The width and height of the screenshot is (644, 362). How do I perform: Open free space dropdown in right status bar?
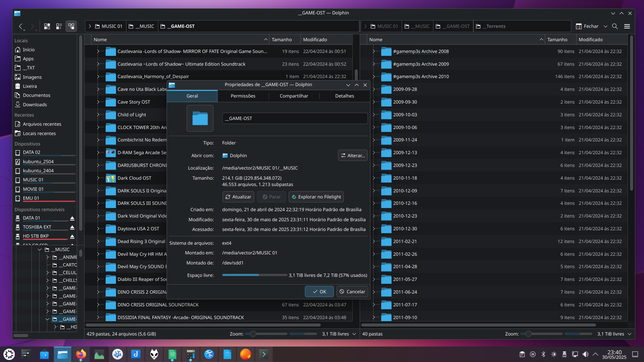pyautogui.click(x=629, y=334)
